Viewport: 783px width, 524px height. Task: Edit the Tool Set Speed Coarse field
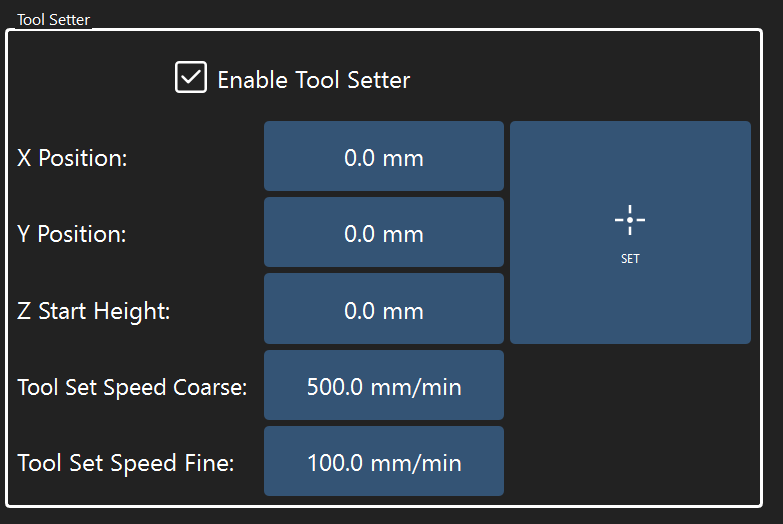click(x=384, y=386)
